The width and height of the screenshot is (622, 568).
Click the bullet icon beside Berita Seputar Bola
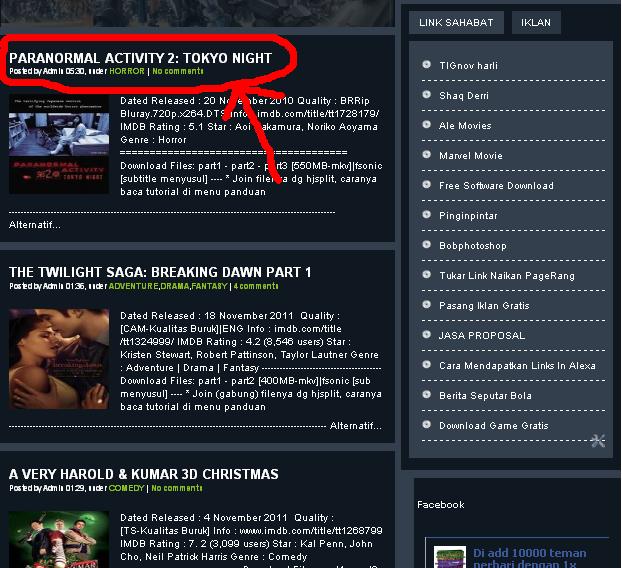point(426,394)
